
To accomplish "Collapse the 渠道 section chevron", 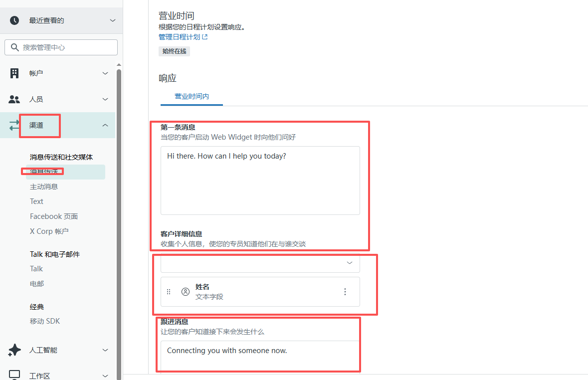I will coord(105,125).
